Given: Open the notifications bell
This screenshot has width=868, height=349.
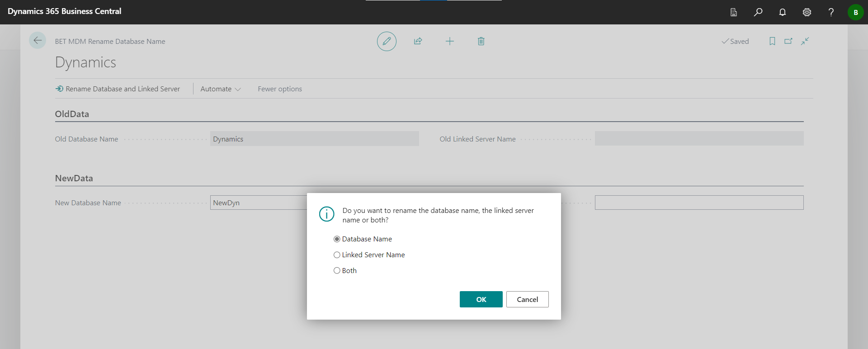Looking at the screenshot, I should [783, 12].
